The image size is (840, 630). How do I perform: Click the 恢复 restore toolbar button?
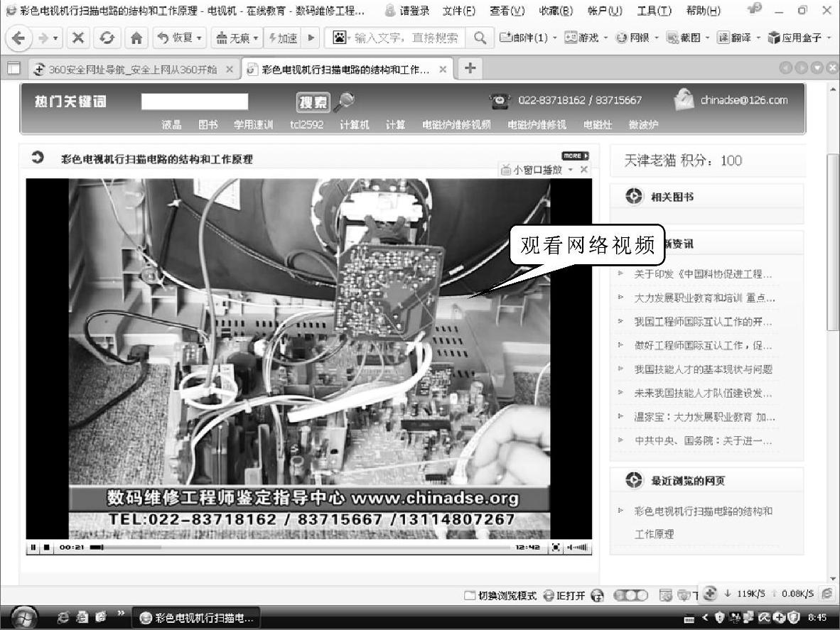175,38
